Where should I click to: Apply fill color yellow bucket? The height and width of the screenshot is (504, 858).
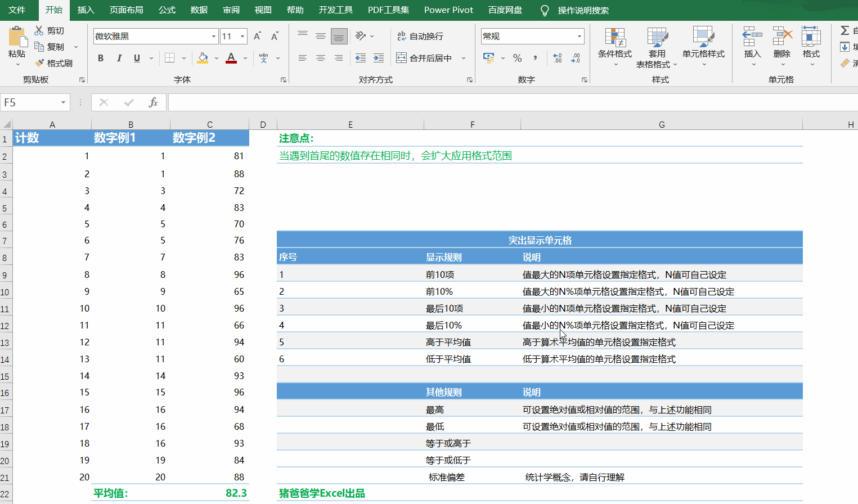click(203, 58)
